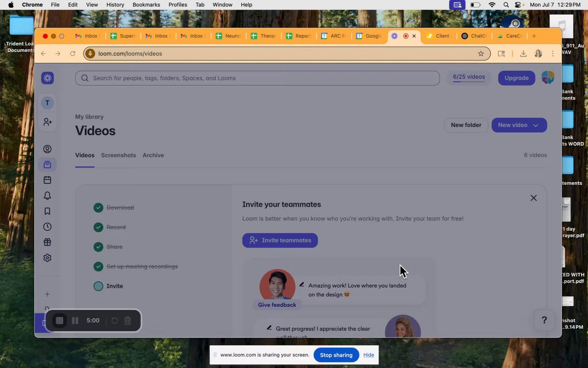
Task: Click the New folder button
Action: click(x=466, y=125)
